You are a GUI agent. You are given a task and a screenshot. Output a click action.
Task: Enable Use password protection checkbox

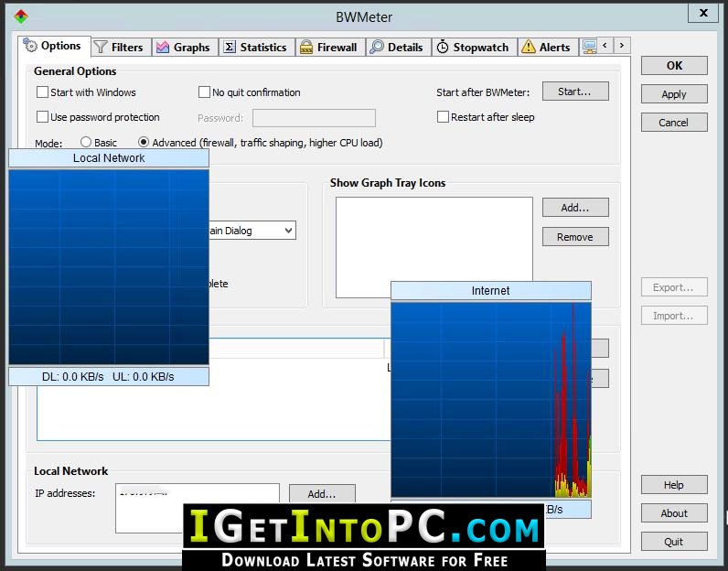point(42,116)
